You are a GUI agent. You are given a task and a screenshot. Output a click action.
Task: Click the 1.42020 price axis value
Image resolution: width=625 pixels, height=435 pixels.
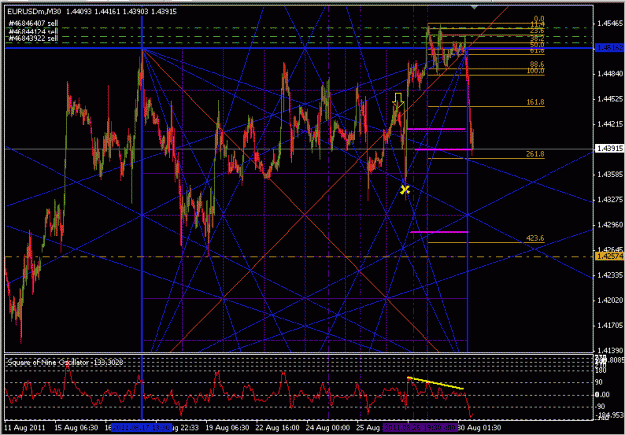click(x=608, y=300)
